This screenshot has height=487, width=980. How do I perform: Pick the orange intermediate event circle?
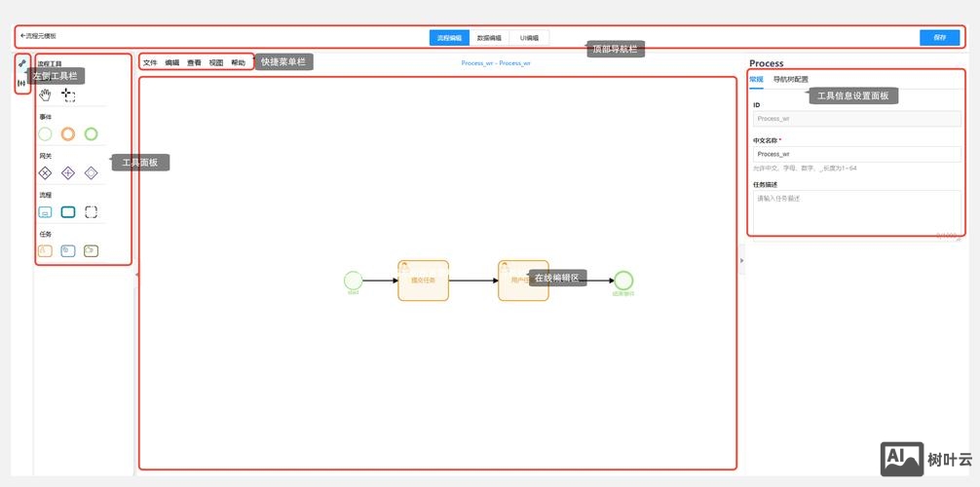68,134
